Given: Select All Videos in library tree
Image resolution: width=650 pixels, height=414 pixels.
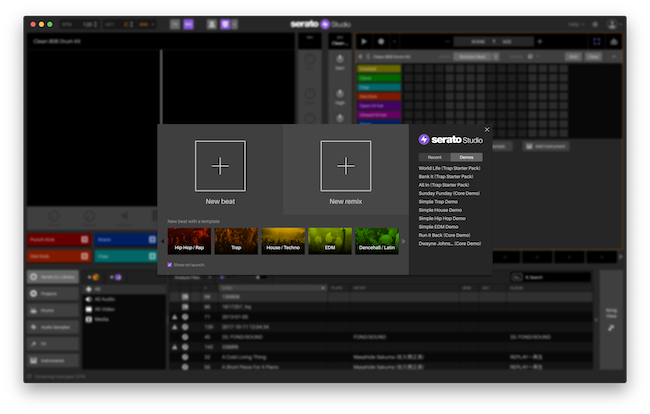Looking at the screenshot, I should [x=124, y=309].
